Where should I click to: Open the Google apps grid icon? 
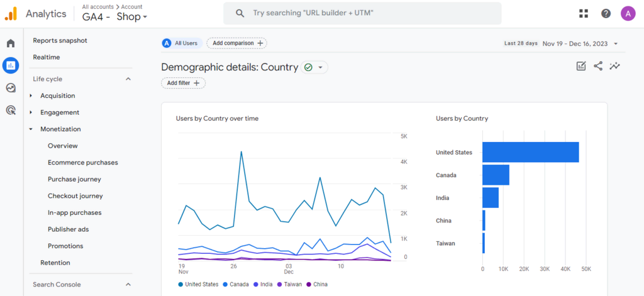(x=584, y=13)
